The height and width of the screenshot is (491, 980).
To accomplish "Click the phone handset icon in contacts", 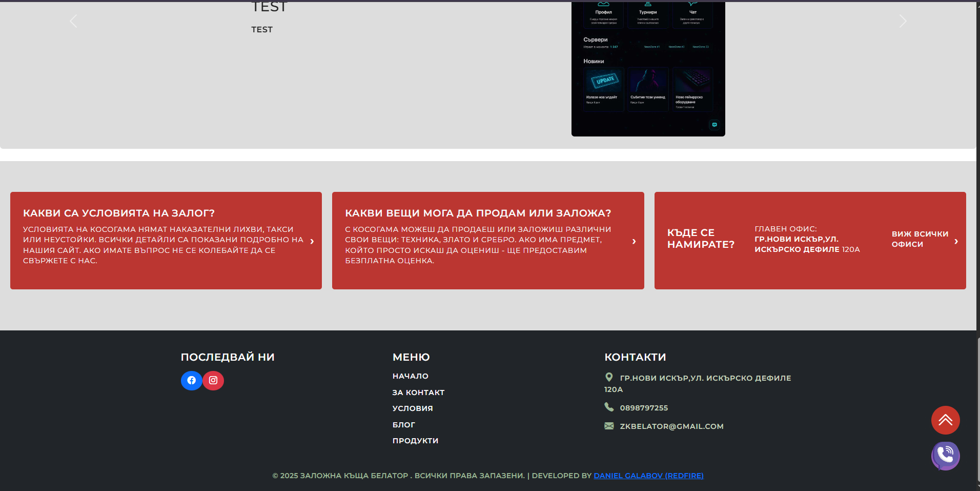I will point(609,407).
